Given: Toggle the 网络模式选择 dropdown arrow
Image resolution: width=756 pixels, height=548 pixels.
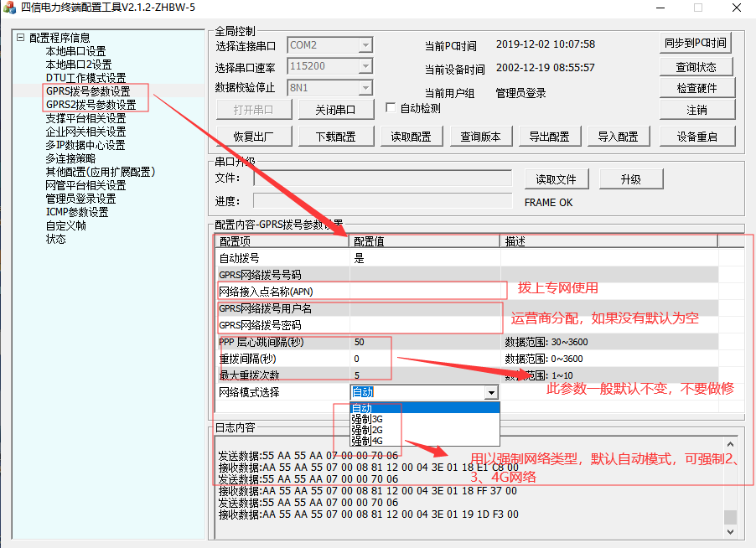Looking at the screenshot, I should [x=491, y=392].
